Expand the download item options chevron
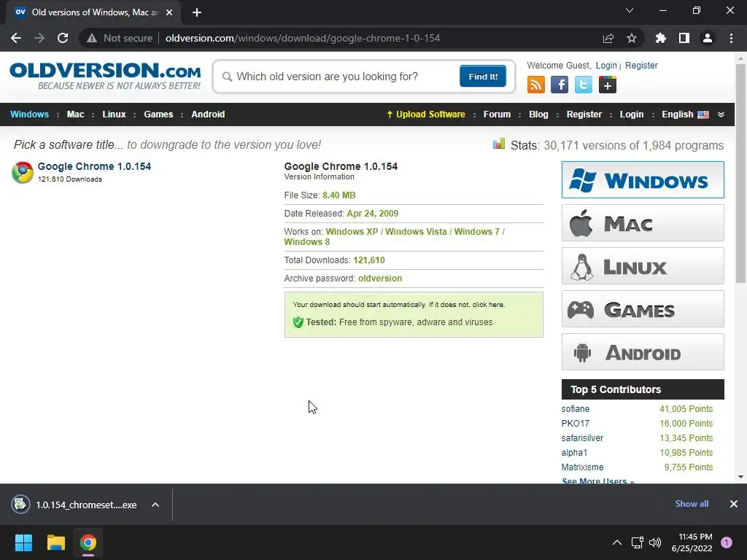747x560 pixels. (155, 505)
